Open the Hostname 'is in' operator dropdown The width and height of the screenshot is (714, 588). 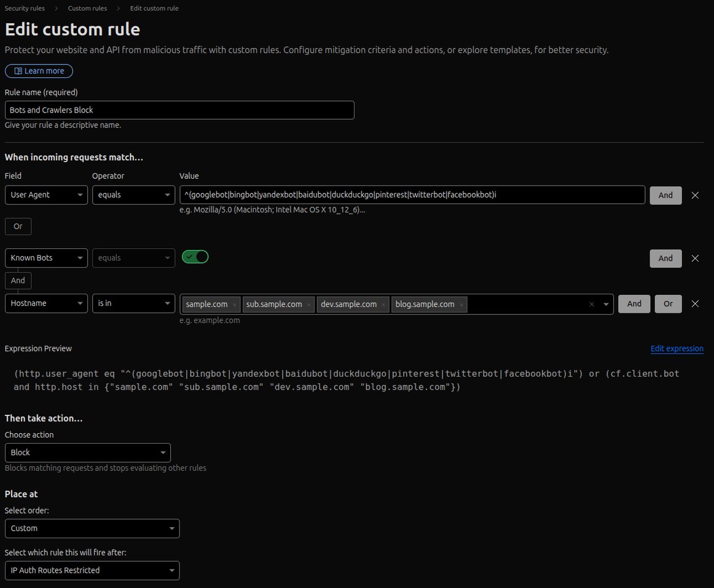[133, 304]
